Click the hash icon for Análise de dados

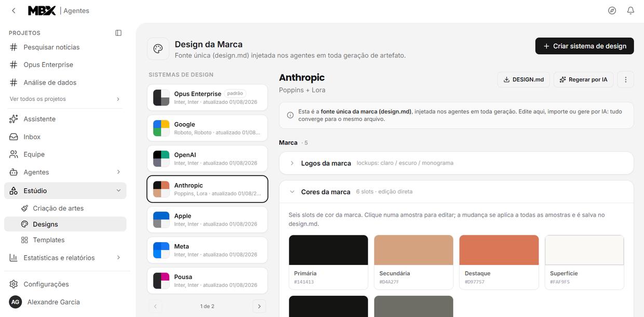pos(14,83)
